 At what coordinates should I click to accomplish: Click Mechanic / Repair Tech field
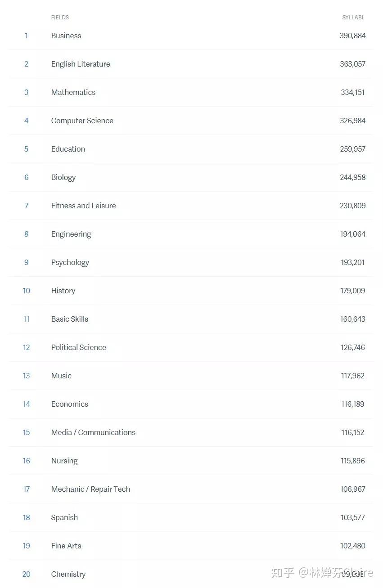pos(90,489)
